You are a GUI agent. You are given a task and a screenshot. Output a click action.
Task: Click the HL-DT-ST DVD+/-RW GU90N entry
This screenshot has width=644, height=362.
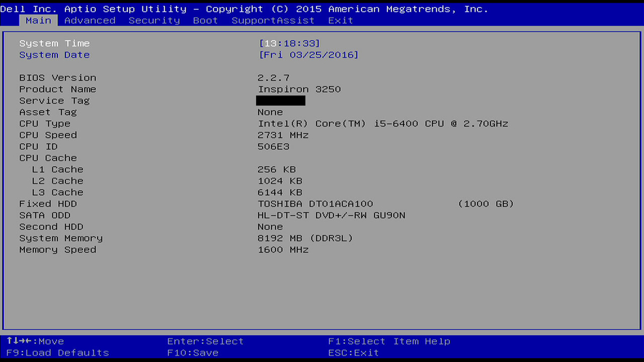(x=332, y=215)
